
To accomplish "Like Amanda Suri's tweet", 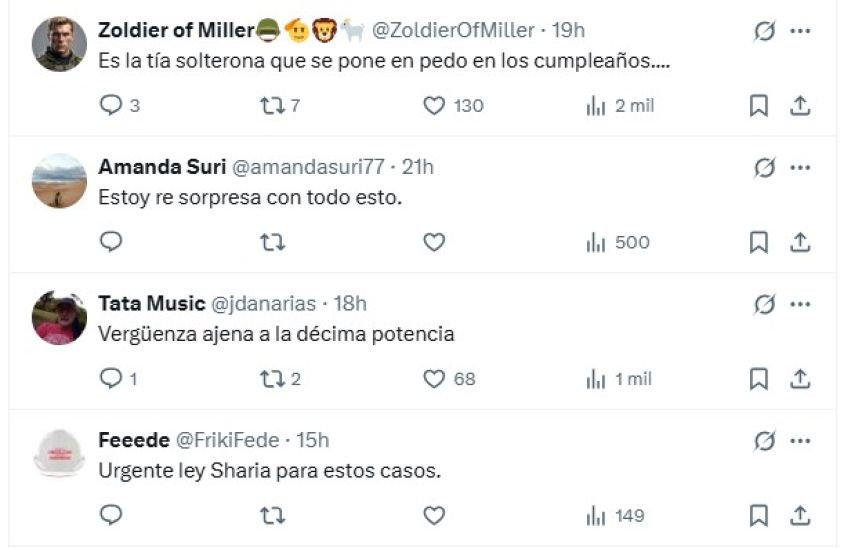I will (434, 242).
